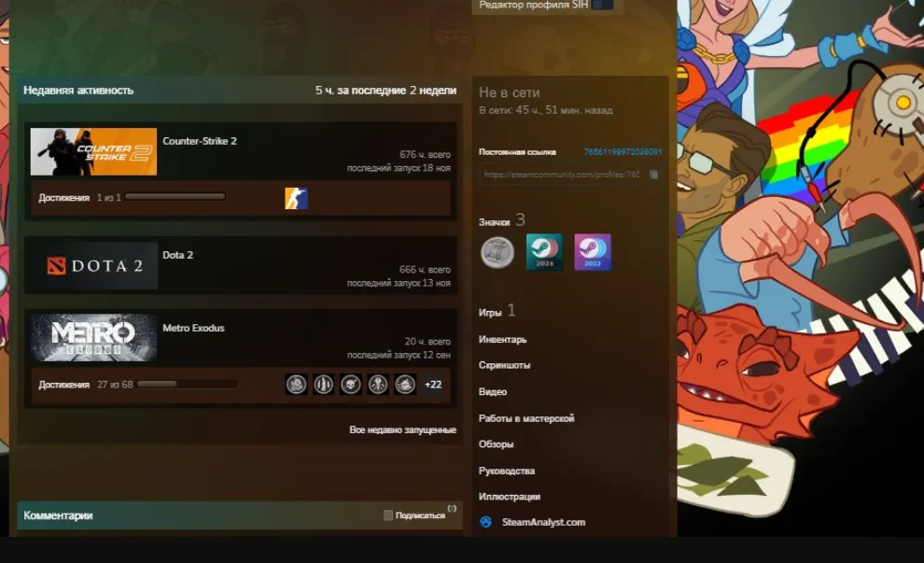Toggle the Редактор профиля SIH switch
The height and width of the screenshot is (563, 924).
click(602, 6)
